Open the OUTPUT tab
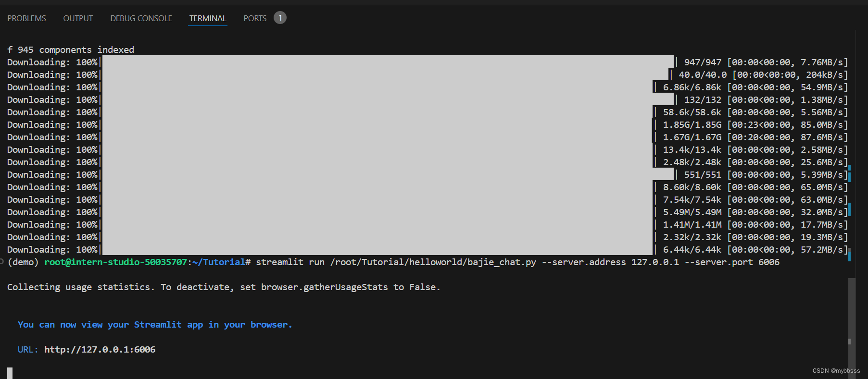The height and width of the screenshot is (379, 868). (78, 18)
